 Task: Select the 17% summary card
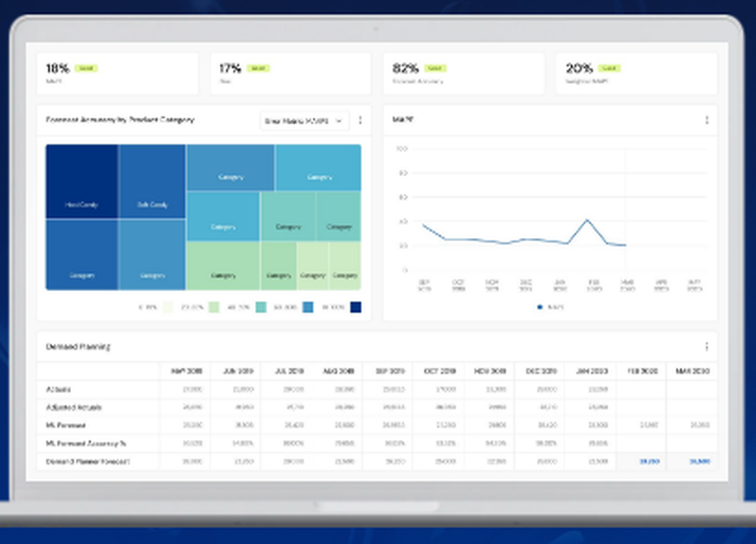coord(291,73)
